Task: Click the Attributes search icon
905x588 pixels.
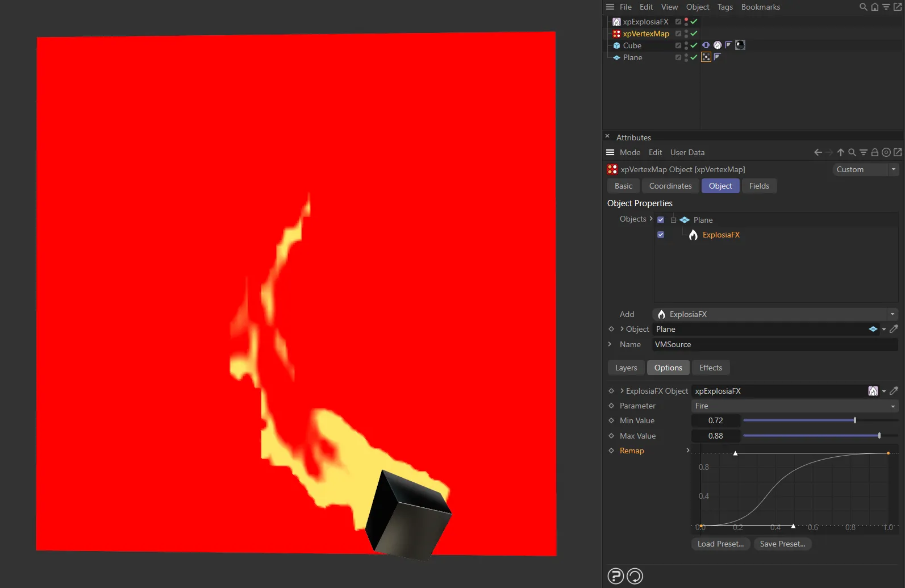Action: (x=852, y=152)
